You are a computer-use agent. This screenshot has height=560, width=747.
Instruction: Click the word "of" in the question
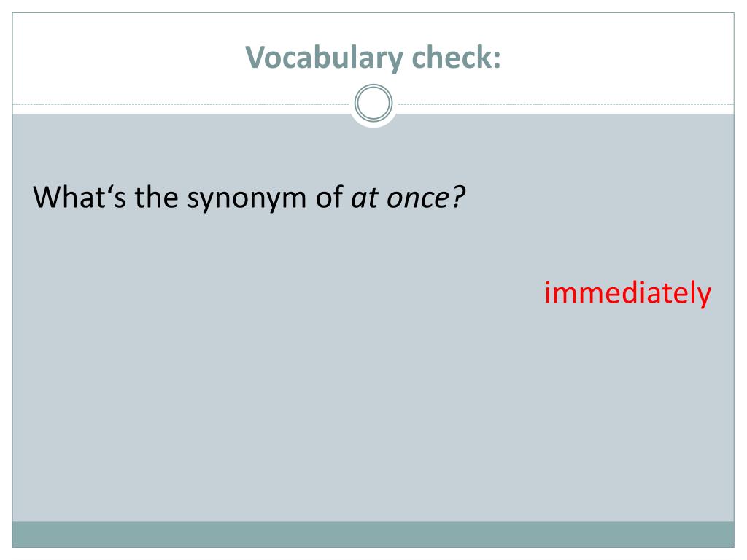[329, 197]
